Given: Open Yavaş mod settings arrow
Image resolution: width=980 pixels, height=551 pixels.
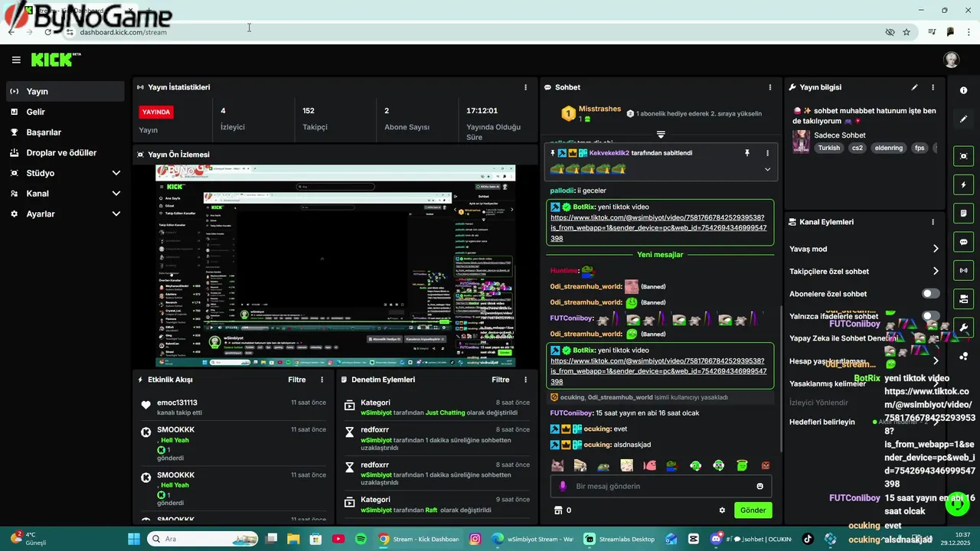Looking at the screenshot, I should [936, 249].
